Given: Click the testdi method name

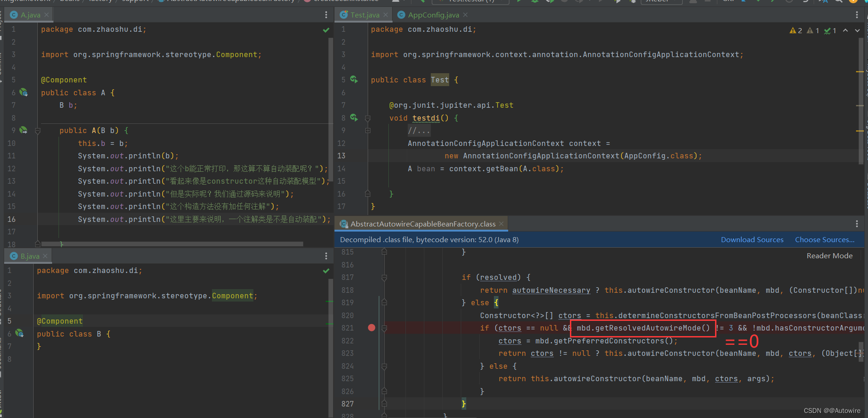Looking at the screenshot, I should (x=426, y=118).
